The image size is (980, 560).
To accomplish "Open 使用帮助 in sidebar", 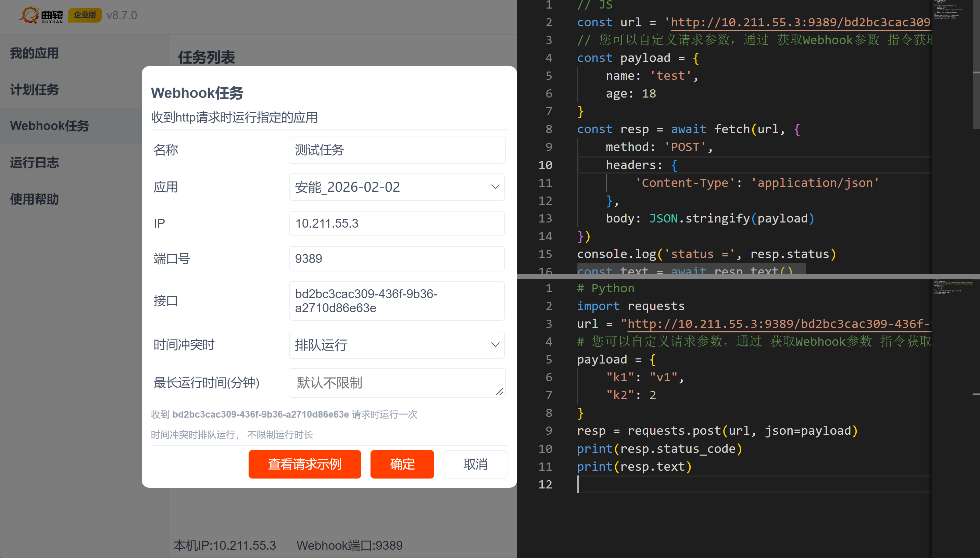I will pos(35,199).
